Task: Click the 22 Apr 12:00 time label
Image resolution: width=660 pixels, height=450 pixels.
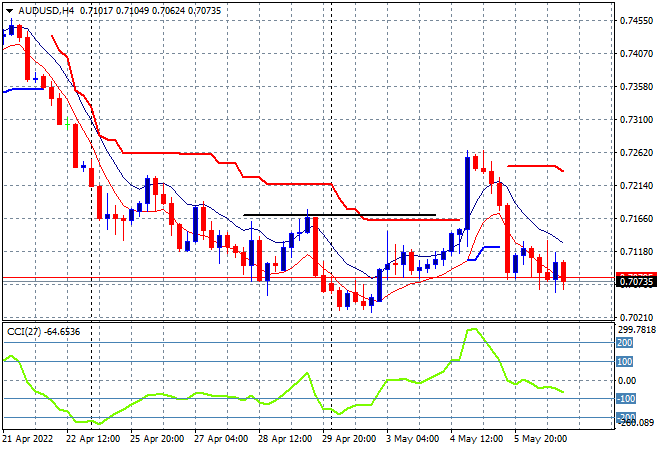Action: click(x=93, y=439)
